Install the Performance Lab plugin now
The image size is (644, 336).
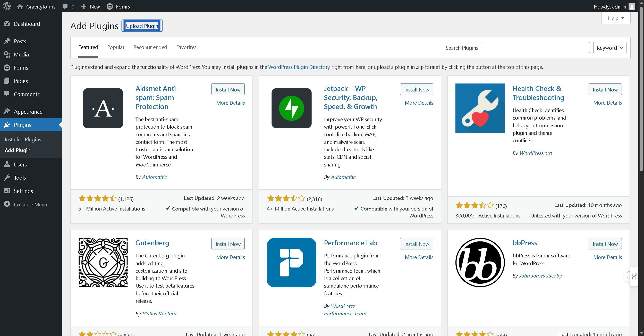pos(417,244)
